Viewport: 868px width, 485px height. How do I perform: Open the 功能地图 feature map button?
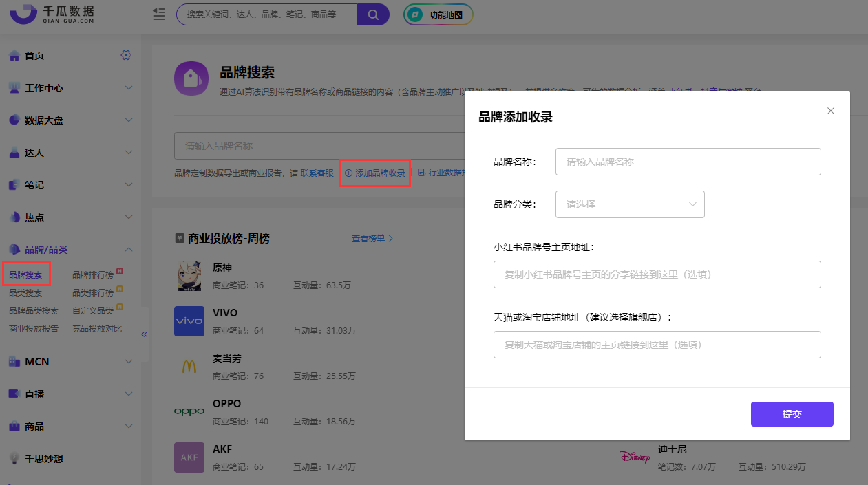pyautogui.click(x=438, y=14)
